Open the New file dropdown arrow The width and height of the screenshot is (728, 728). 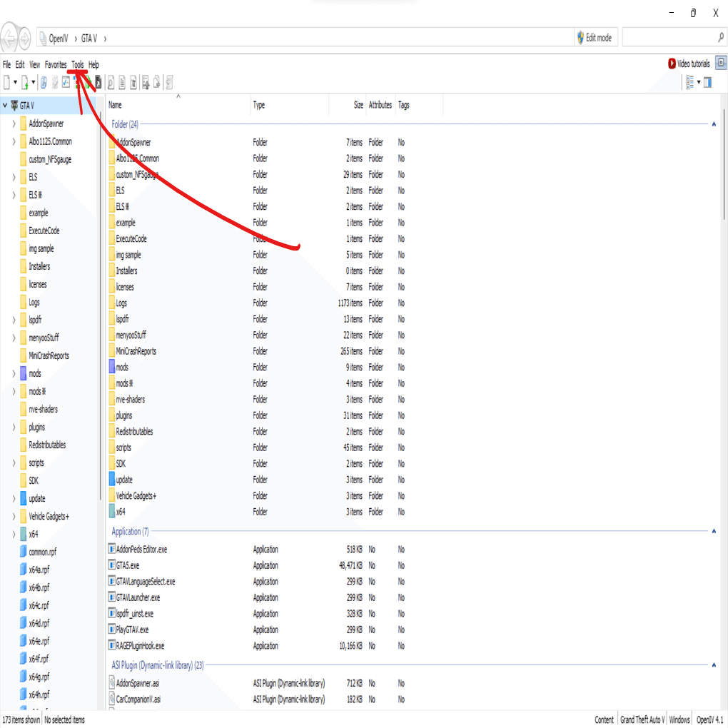(15, 83)
